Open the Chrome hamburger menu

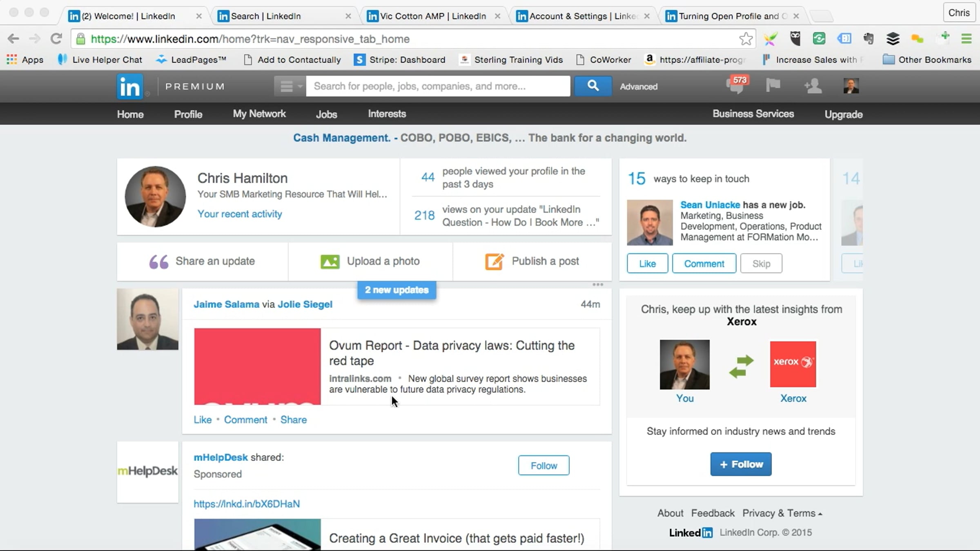click(966, 39)
